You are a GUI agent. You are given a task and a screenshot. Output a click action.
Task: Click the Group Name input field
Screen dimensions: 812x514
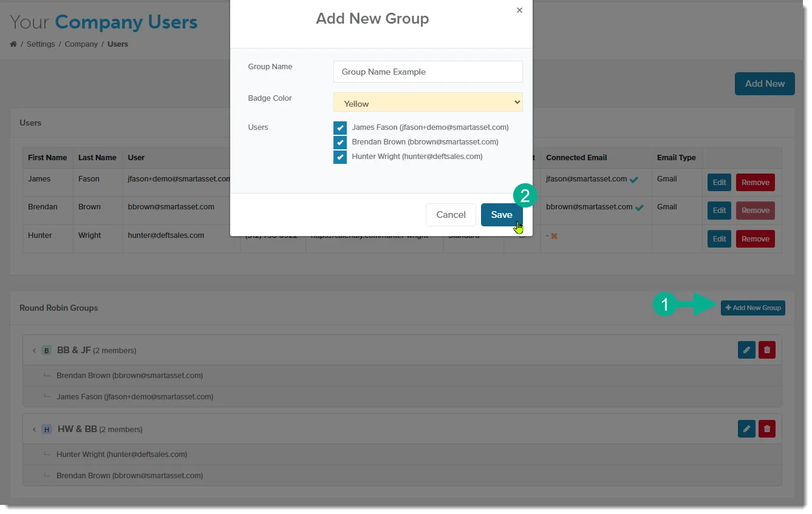tap(428, 72)
